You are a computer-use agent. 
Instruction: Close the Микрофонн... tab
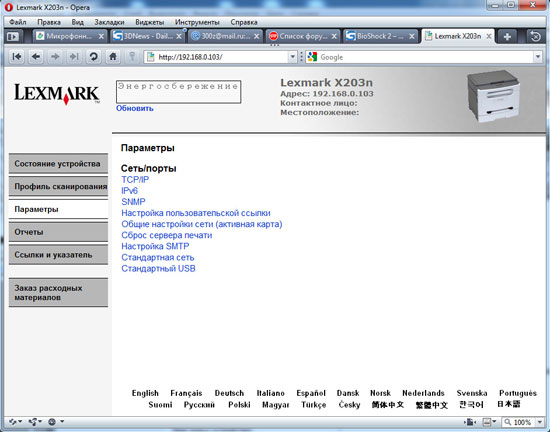pos(101,36)
